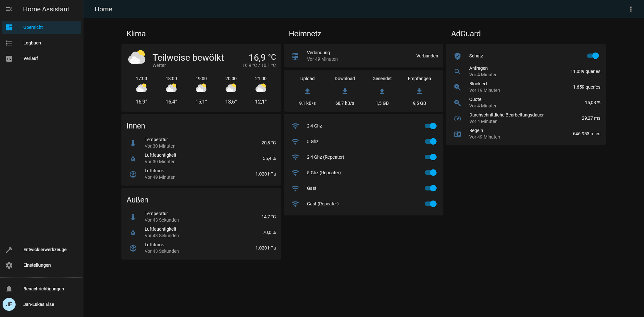Toggle the 2,4 Ghz WiFi switch
644x317 pixels.
tap(431, 126)
